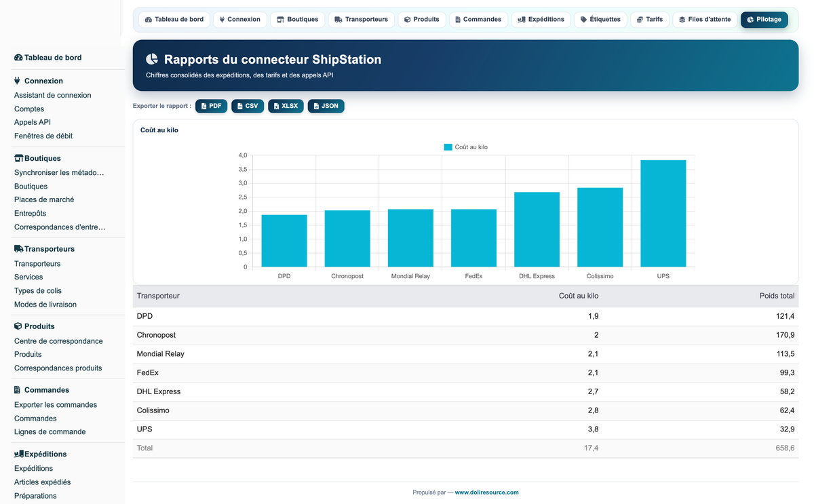Click DHL Express in the table
This screenshot has height=504, width=814.
click(159, 391)
